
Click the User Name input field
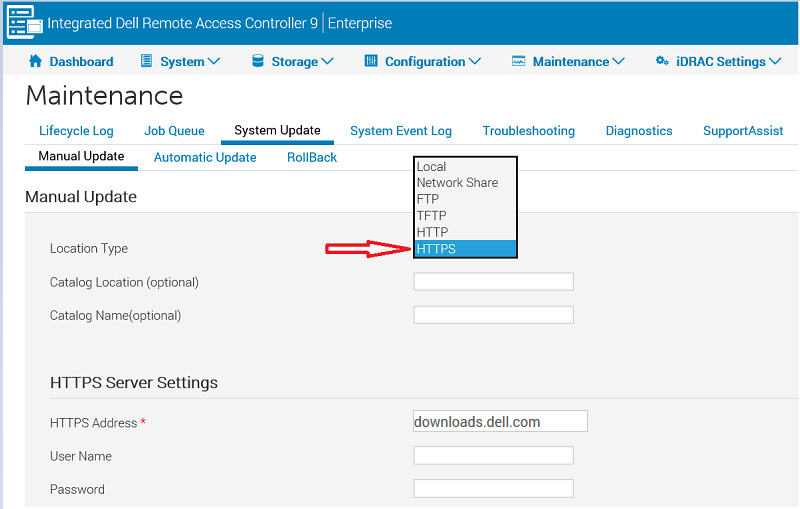(493, 455)
